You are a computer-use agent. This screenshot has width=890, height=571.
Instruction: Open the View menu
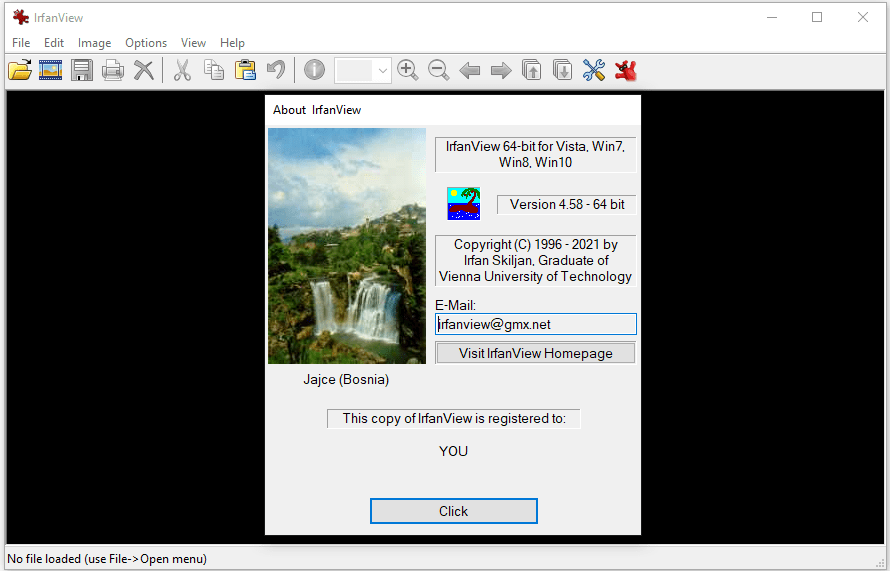click(193, 43)
